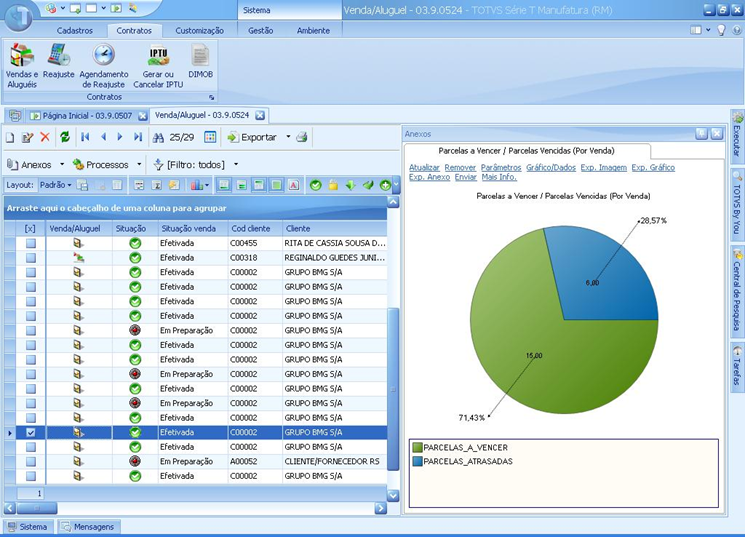Viewport: 745px width, 537px height.
Task: Toggle the green panel layout view button
Action: [276, 185]
